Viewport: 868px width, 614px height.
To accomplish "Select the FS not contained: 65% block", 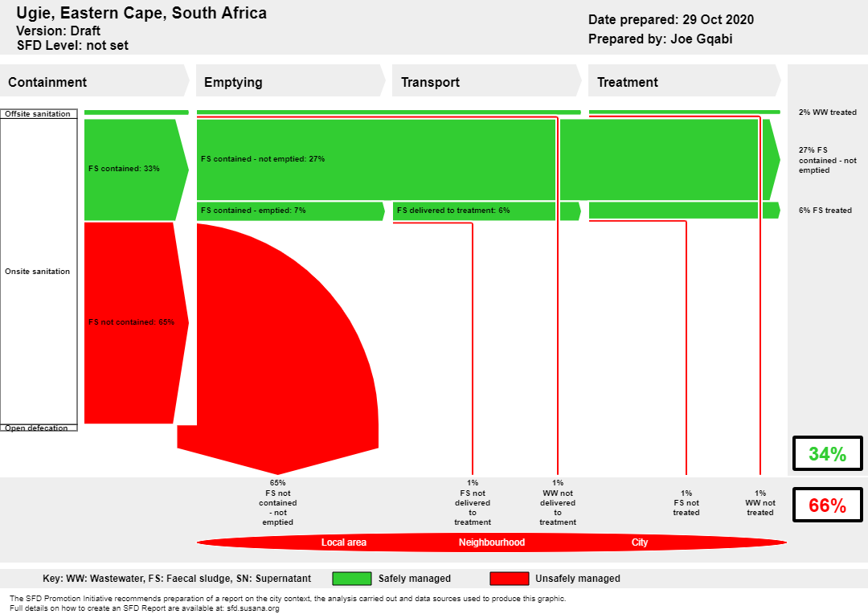I will click(x=136, y=323).
